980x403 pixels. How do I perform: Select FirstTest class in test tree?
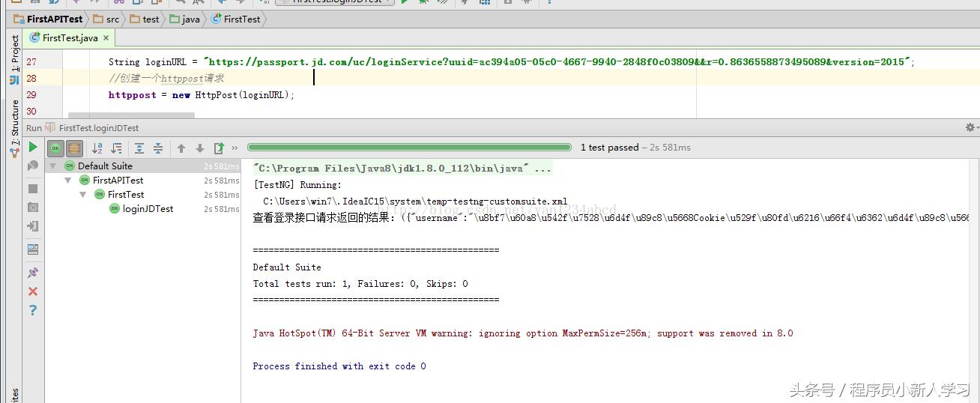(x=126, y=195)
